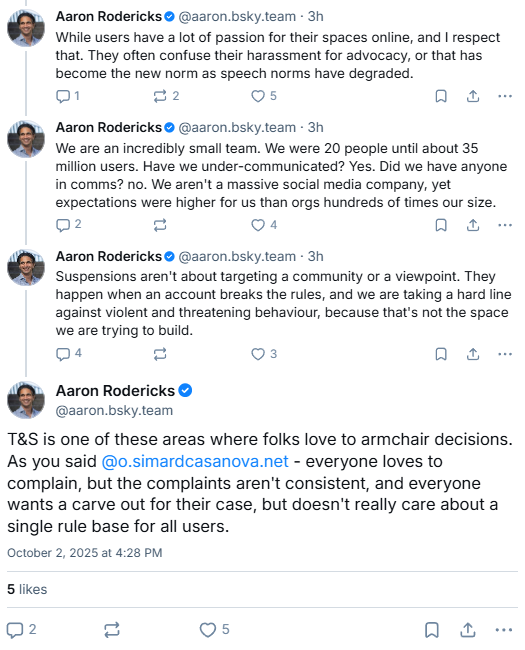Screen dimensions: 525x650
Task: Repost the 'incredibly small team' post
Action: pyautogui.click(x=160, y=225)
